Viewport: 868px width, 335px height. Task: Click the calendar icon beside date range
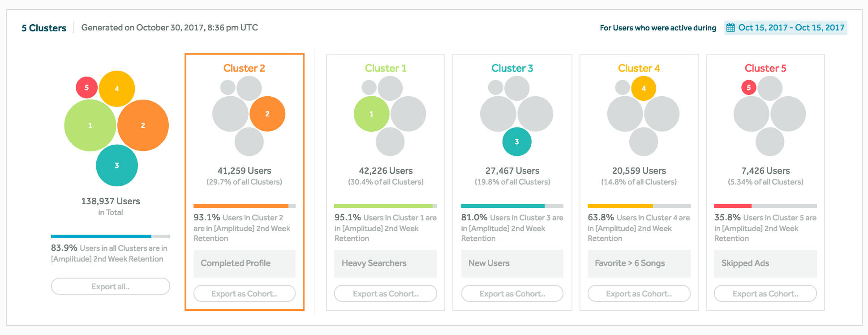click(730, 28)
